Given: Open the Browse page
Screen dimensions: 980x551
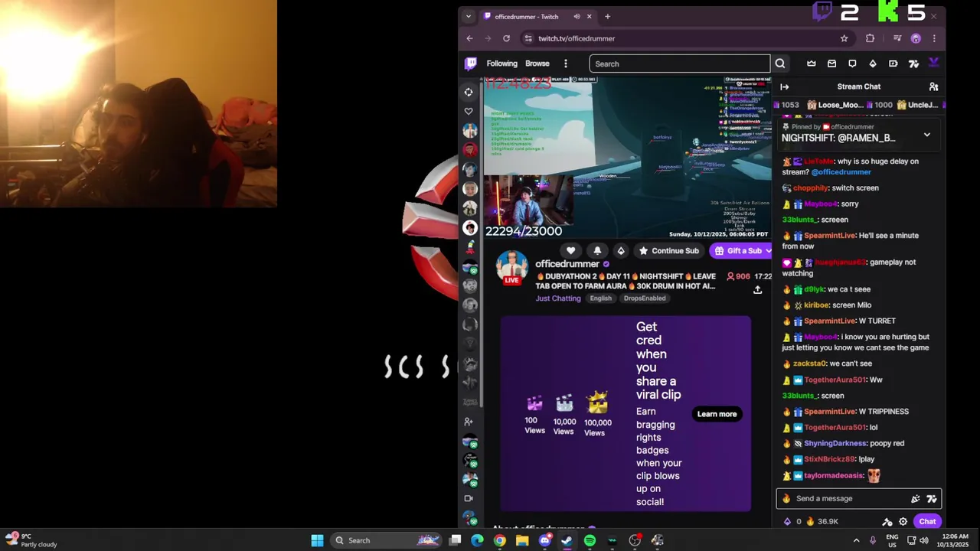Looking at the screenshot, I should (x=537, y=64).
